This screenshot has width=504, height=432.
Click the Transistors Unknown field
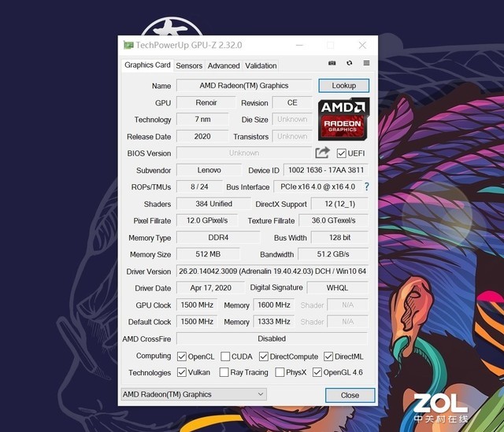point(292,136)
